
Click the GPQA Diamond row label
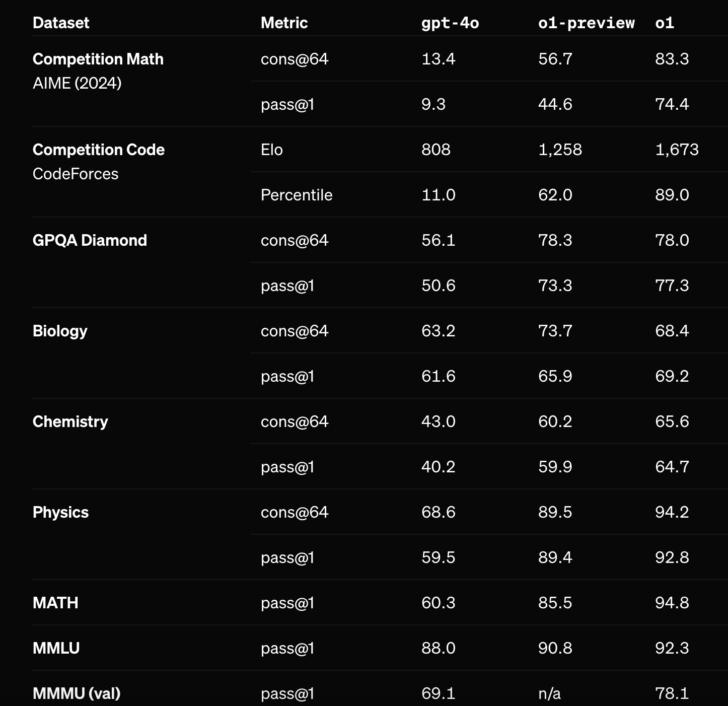(90, 240)
